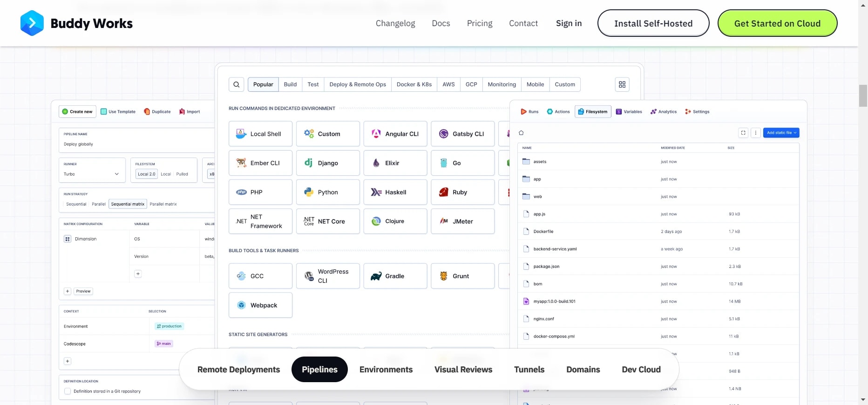Pick the Grunt task runner
Screen dimensions: 868x405
pyautogui.click(x=463, y=276)
